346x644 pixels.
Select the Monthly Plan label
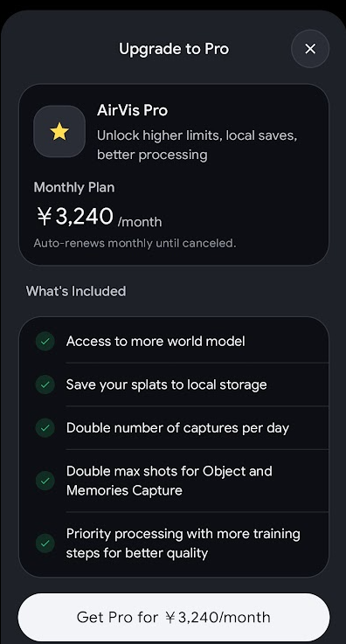click(x=74, y=188)
